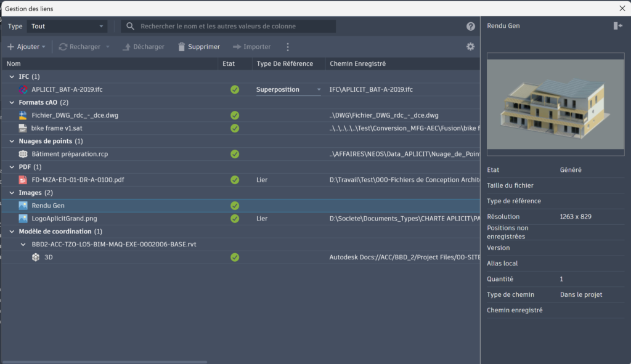Open the help question mark icon

pos(470,26)
